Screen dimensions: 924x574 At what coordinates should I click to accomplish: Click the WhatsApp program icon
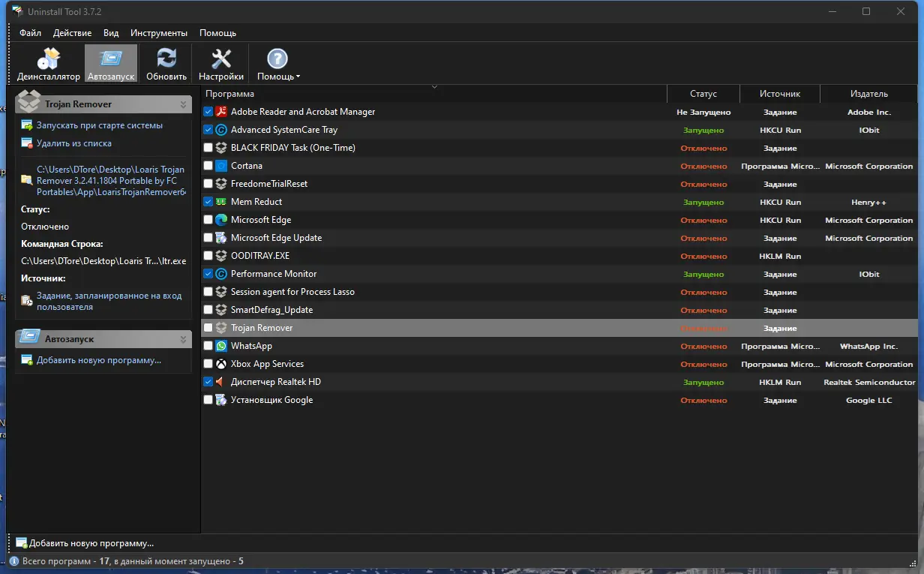click(221, 346)
